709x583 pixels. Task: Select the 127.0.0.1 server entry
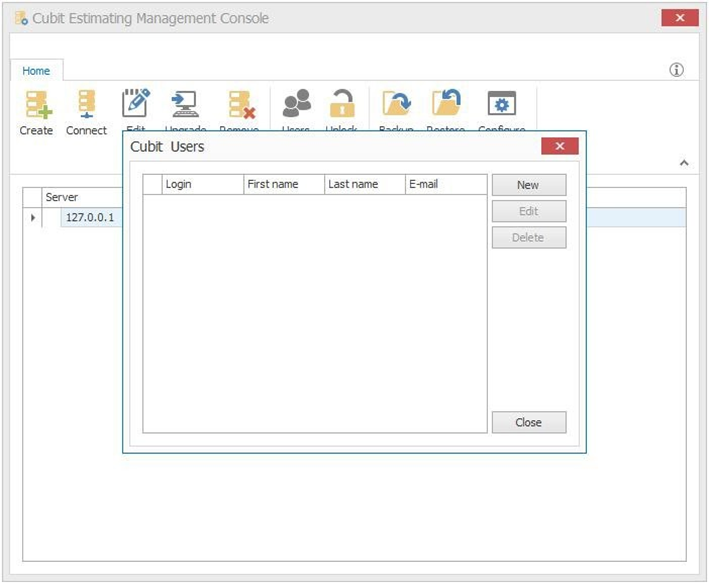point(90,218)
